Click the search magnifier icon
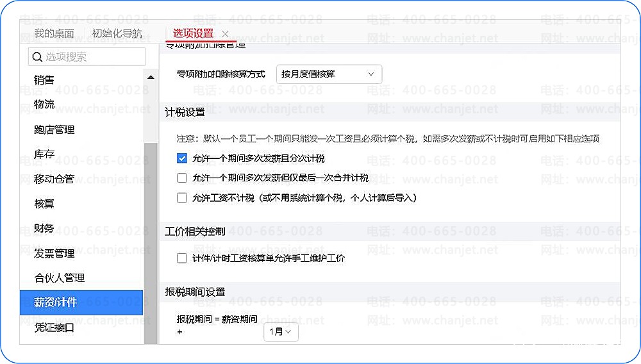The height and width of the screenshot is (364, 641). point(37,57)
